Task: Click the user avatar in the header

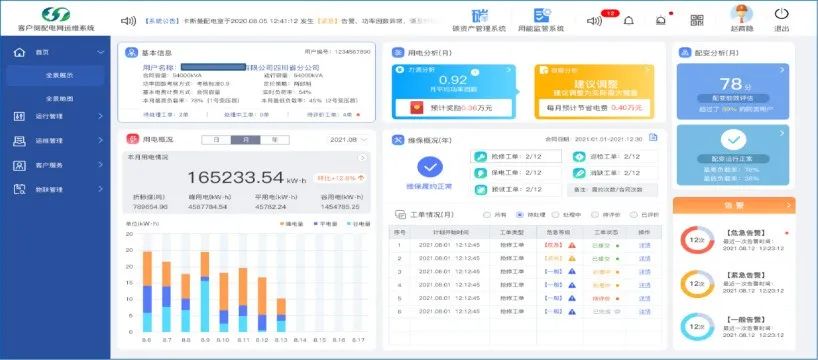Action: coord(741,13)
